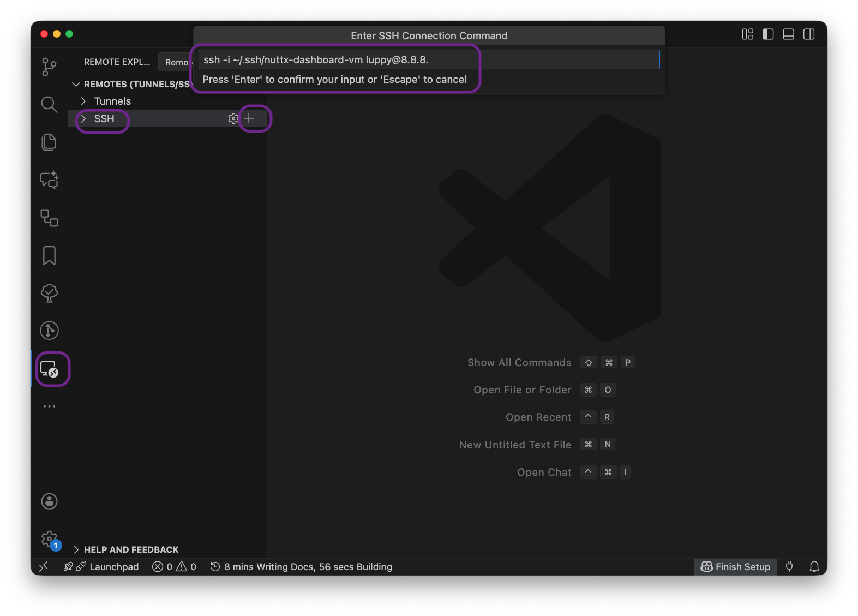Open Launchpad in the status bar
This screenshot has height=616, width=858.
(x=101, y=567)
